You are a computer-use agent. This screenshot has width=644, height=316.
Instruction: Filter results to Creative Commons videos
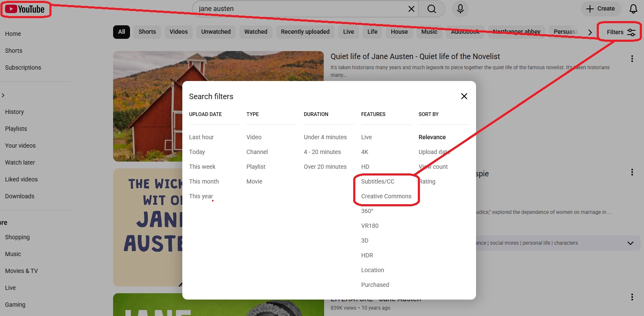[386, 196]
